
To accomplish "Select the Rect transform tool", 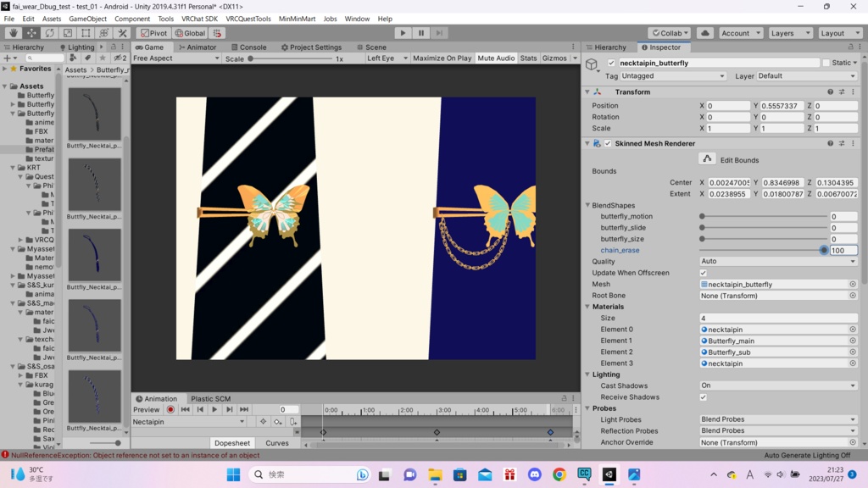I will click(x=86, y=33).
